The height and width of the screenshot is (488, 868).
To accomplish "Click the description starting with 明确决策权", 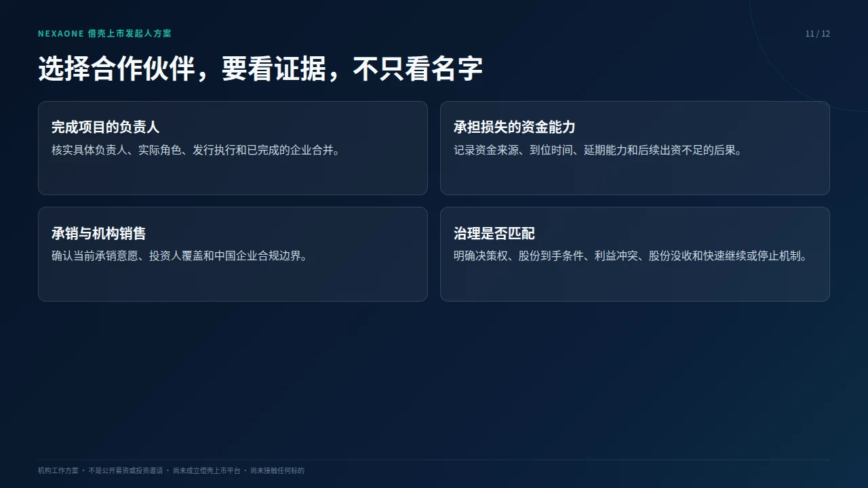I will pos(631,257).
